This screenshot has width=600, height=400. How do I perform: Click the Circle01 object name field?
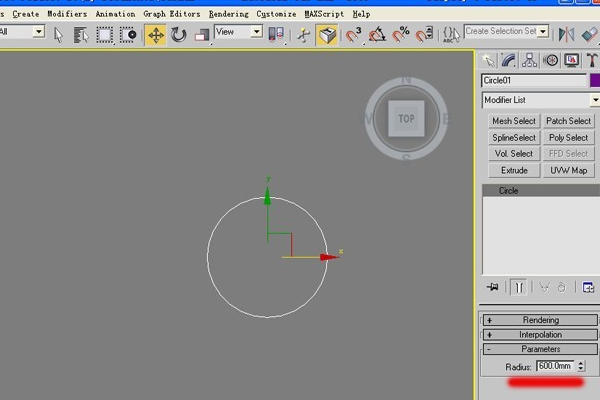pos(534,81)
